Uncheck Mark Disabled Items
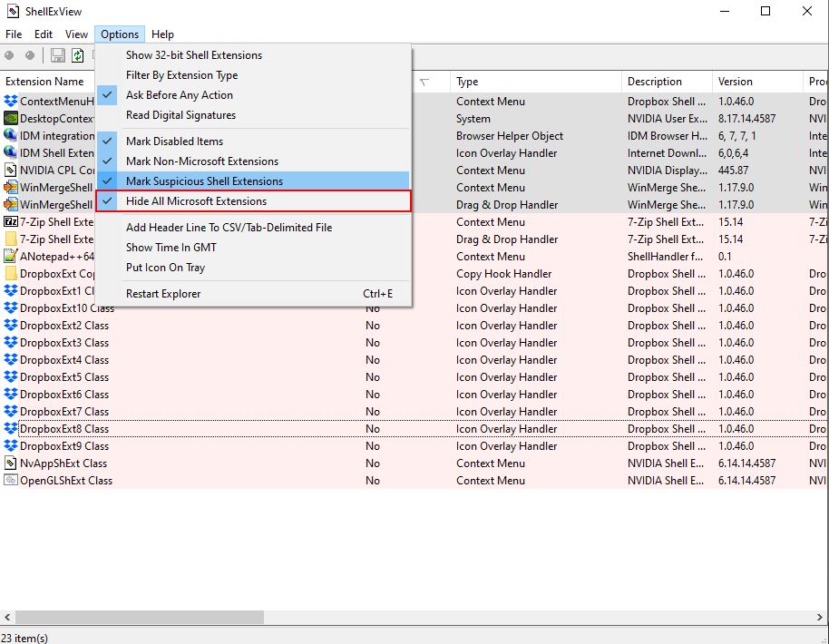Viewport: 829px width, 644px height. coord(253,141)
